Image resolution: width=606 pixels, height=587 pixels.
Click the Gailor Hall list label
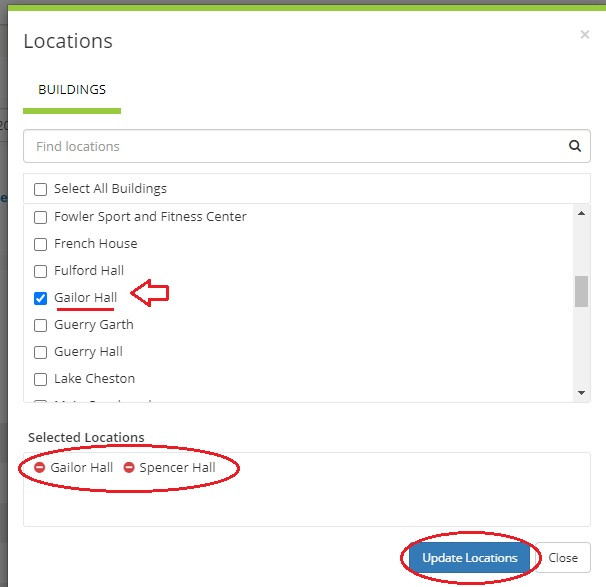(x=85, y=298)
